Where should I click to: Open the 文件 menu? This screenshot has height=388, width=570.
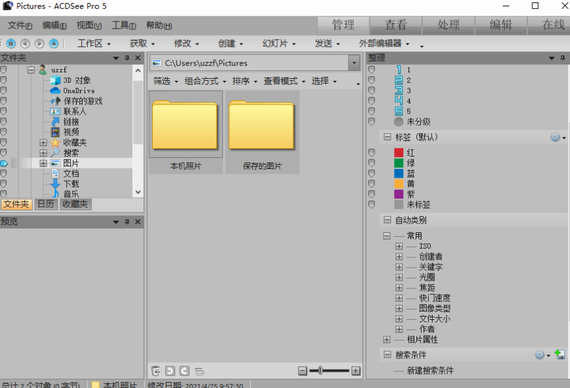click(20, 25)
